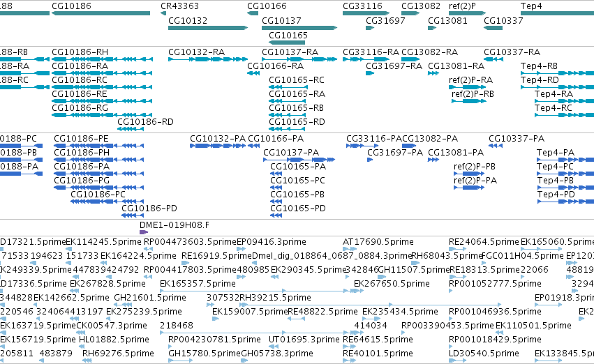Click EST RE48822.5prime

322,312
